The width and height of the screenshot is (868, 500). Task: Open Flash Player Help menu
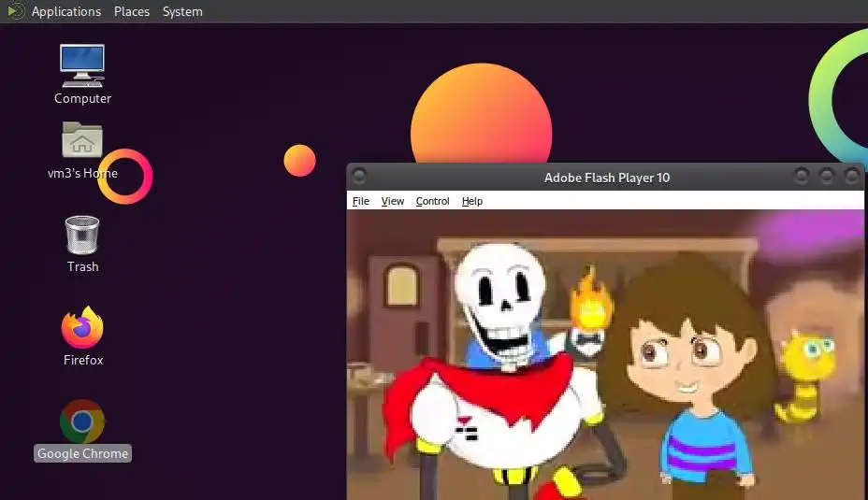click(472, 201)
